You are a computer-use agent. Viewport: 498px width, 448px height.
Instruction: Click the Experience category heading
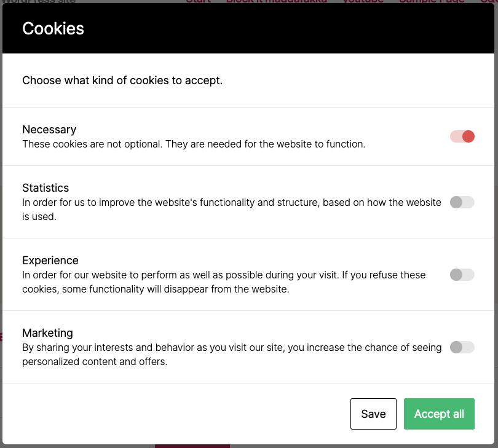tap(50, 261)
